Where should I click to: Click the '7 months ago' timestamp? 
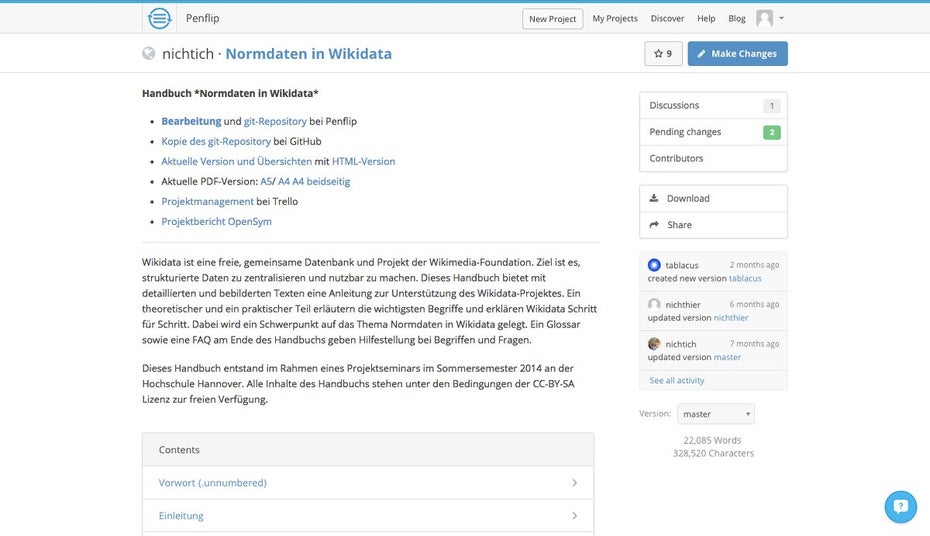[754, 344]
